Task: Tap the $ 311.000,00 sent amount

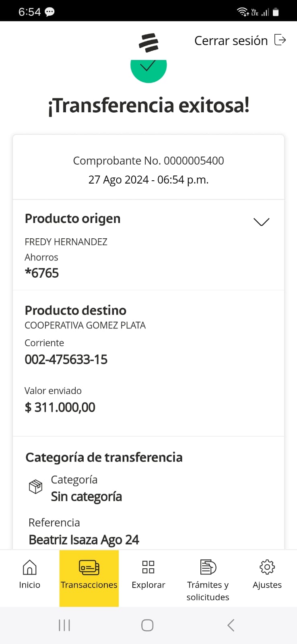Action: (60, 407)
